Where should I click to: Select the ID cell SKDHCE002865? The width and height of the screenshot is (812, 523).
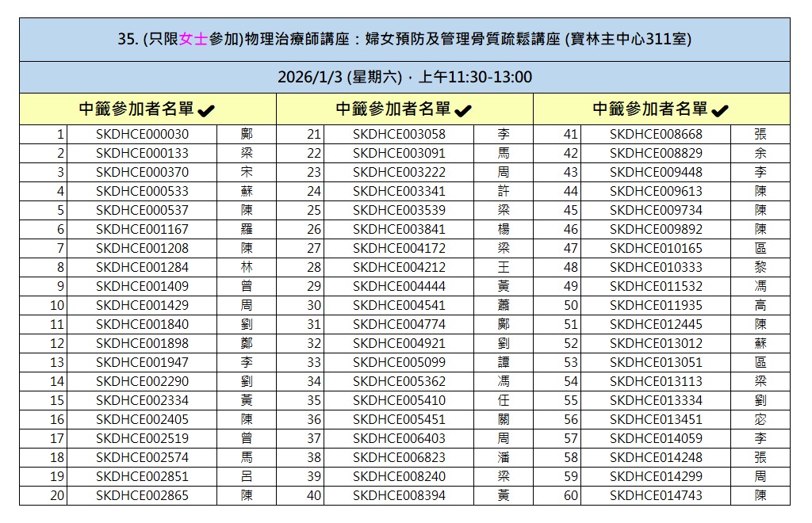tap(142, 495)
